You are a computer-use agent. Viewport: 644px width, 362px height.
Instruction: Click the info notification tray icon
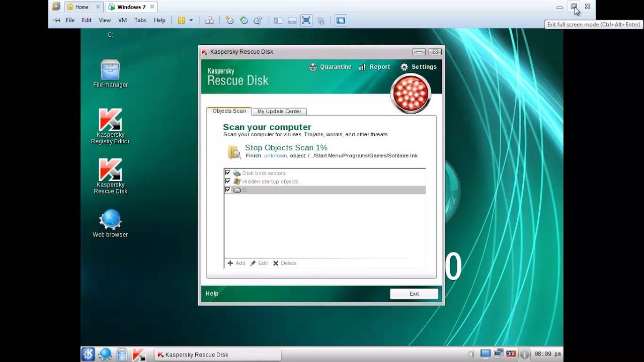[x=524, y=354]
